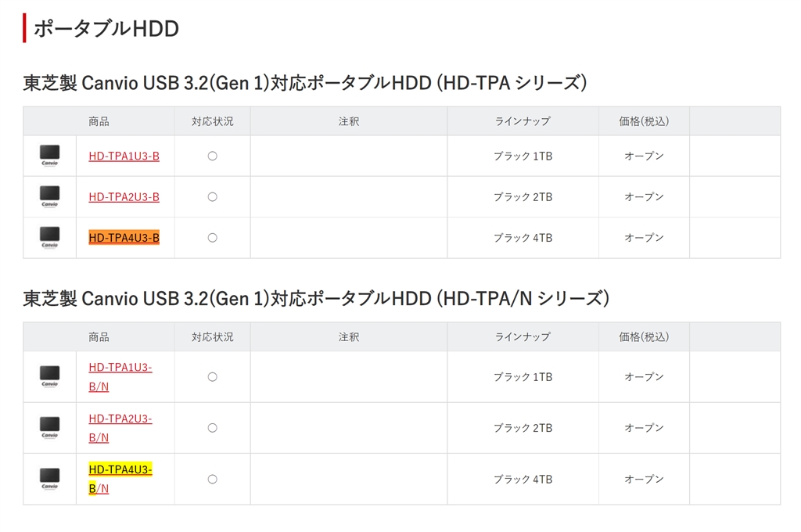The image size is (801, 532).
Task: Click the compatibility circle for HD-TPA2U3-B/N
Action: [212, 428]
